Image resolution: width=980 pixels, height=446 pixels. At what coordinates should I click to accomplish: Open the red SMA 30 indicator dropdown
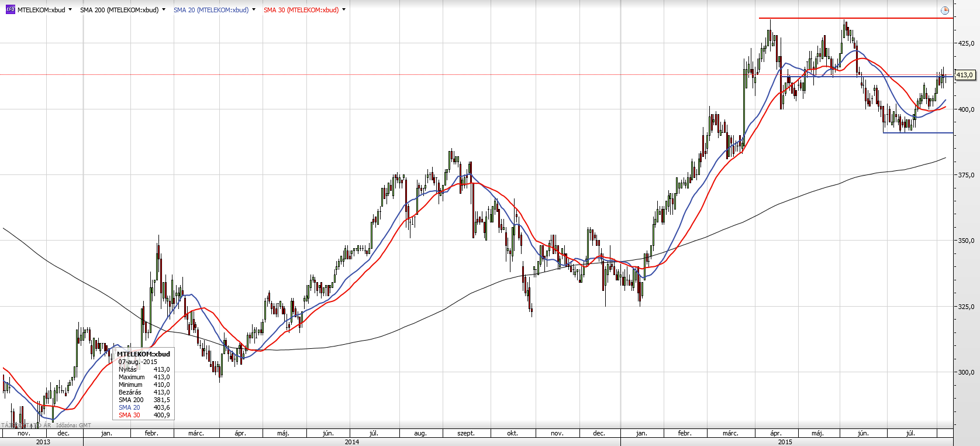344,10
